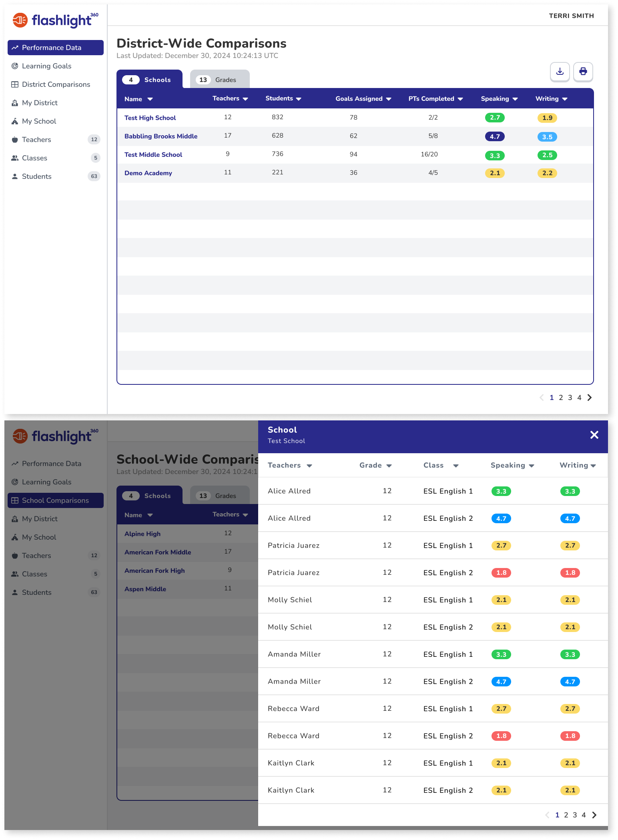Open Classes in the top sidebar

[x=56, y=158]
